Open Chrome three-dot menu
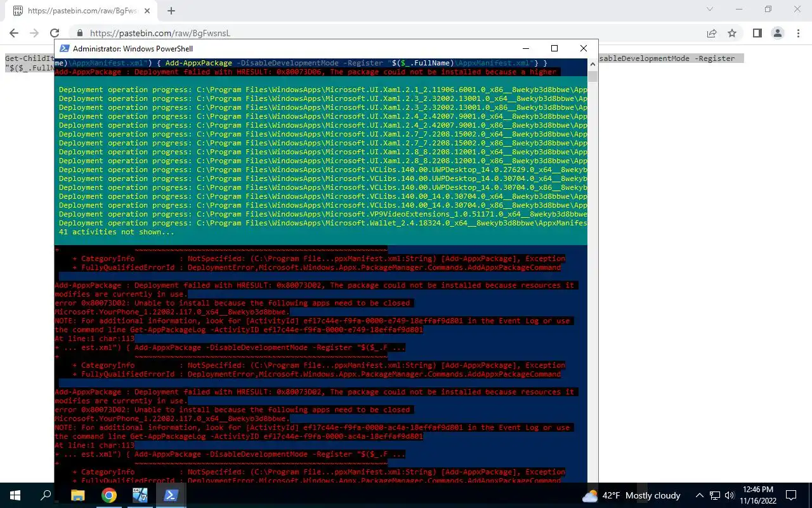The width and height of the screenshot is (812, 508). tap(797, 33)
